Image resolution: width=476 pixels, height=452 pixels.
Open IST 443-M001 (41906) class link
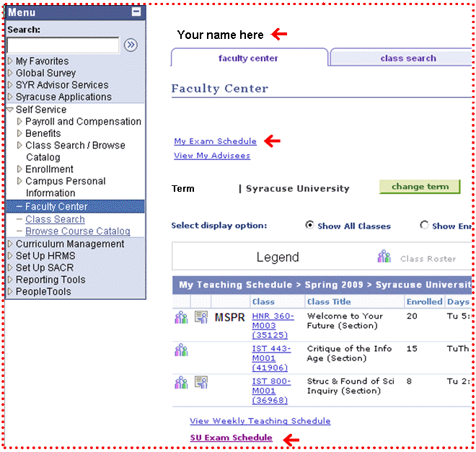[271, 358]
